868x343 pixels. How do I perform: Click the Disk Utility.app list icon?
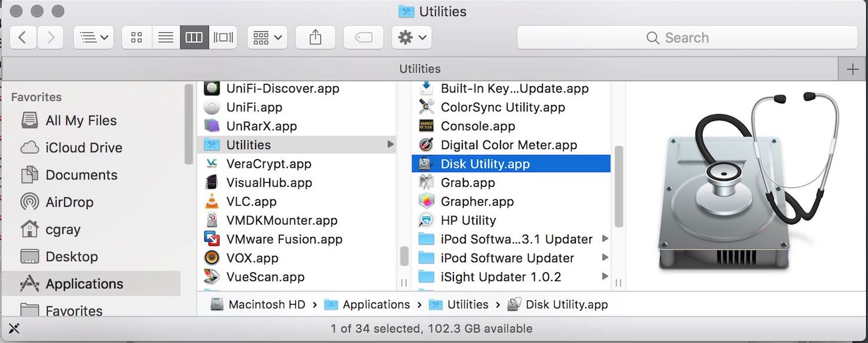pyautogui.click(x=426, y=164)
